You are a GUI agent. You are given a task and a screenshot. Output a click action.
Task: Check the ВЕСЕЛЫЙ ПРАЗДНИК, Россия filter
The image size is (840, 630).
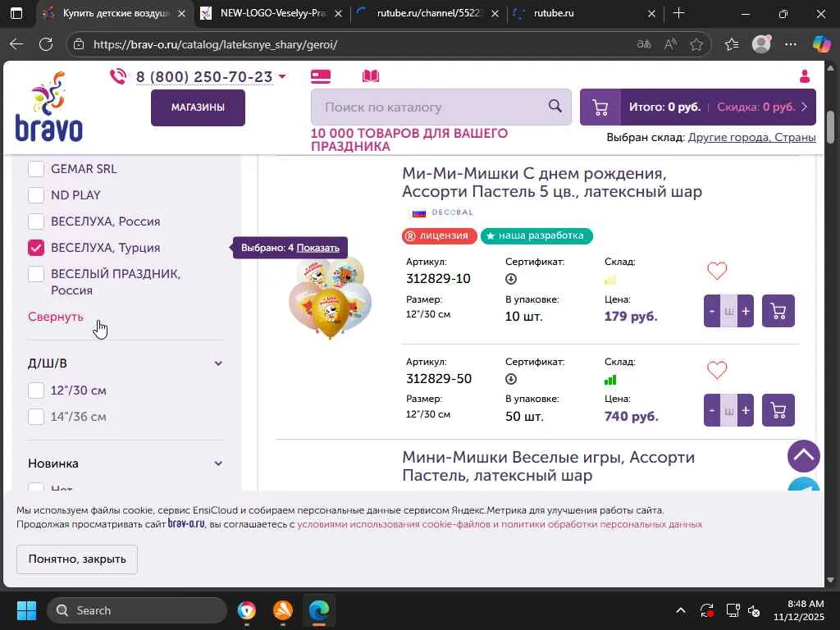click(x=36, y=274)
